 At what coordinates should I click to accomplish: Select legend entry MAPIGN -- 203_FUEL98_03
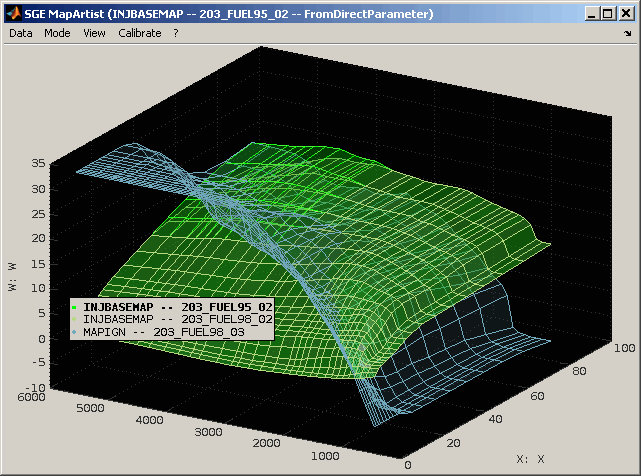(x=164, y=332)
